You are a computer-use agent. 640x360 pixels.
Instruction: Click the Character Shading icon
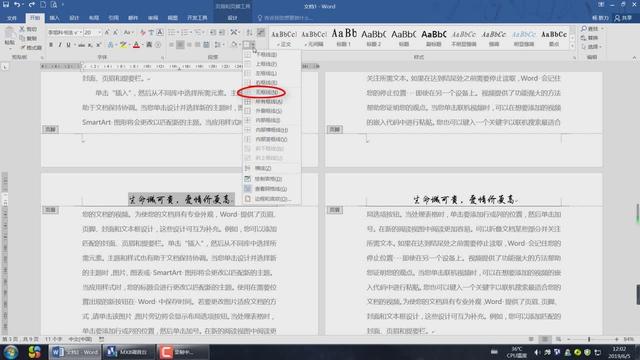point(149,45)
